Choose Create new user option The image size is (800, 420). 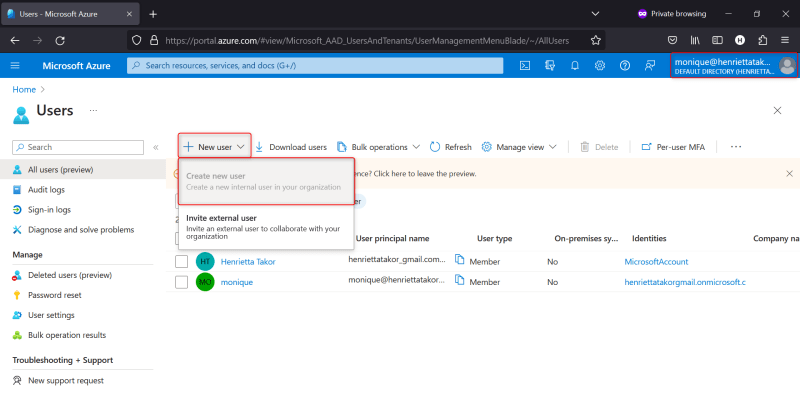(266, 181)
